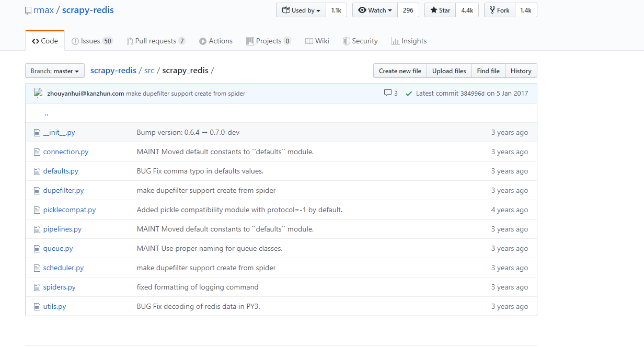Viewport: 644px width, 347px height.
Task: Open the Watch dropdown
Action: pos(375,10)
